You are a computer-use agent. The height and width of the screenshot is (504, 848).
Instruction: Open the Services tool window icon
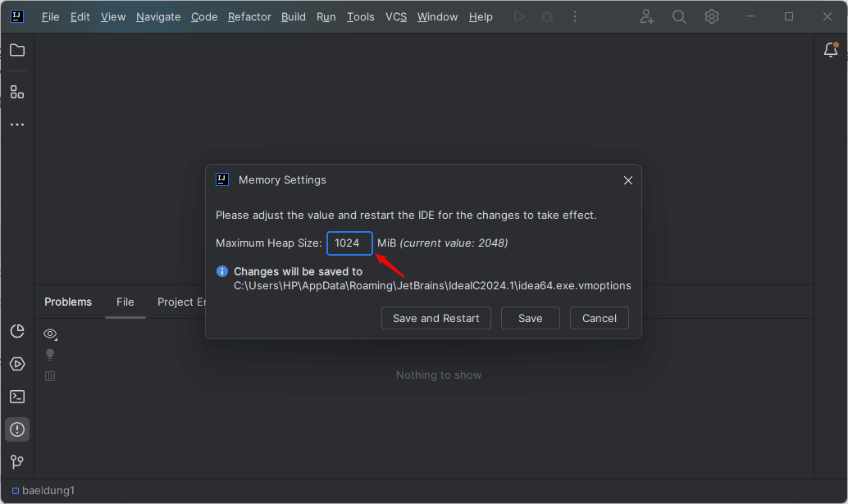(x=17, y=364)
